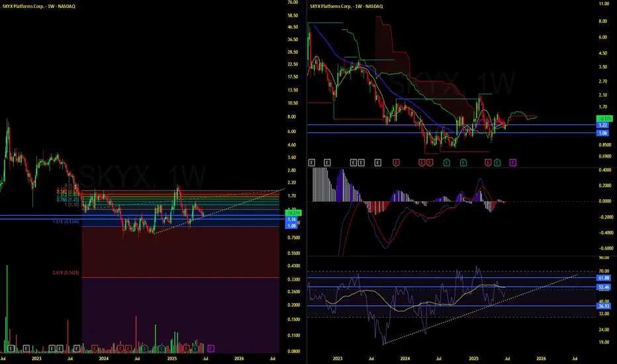Open the leftmost gray earnings marker on left chart
Viewport: 617px width, 364px height.
coord(11,348)
